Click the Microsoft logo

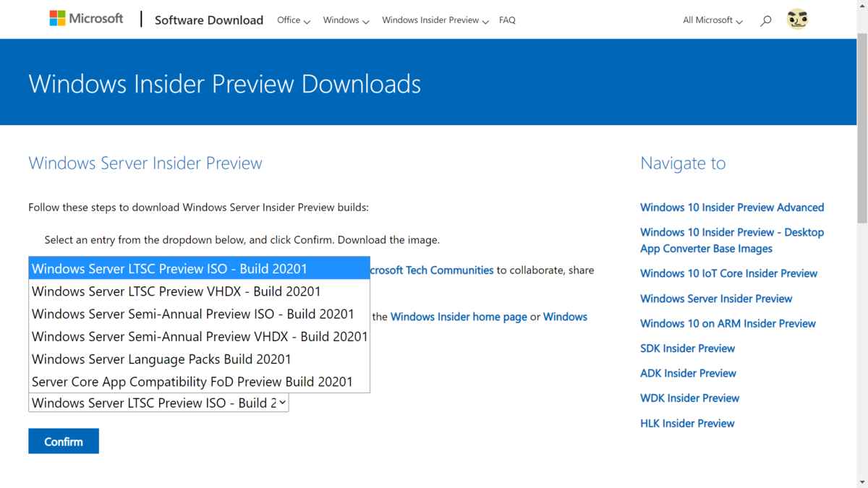[86, 19]
